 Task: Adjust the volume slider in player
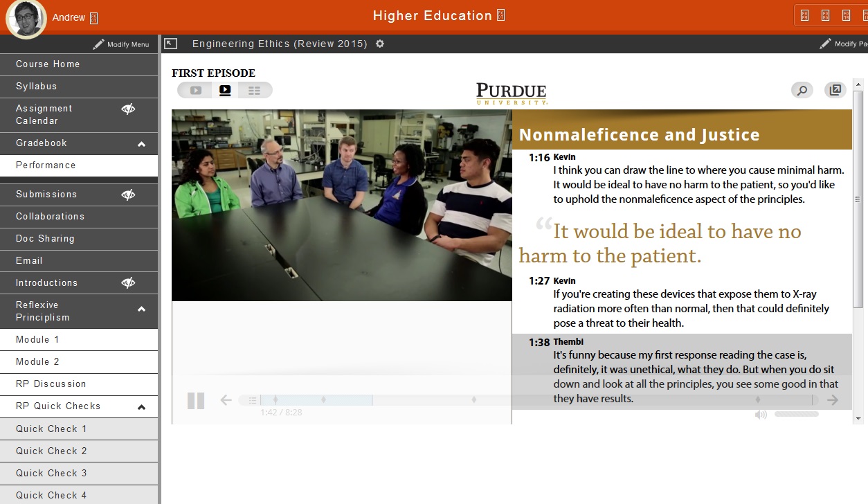(796, 414)
